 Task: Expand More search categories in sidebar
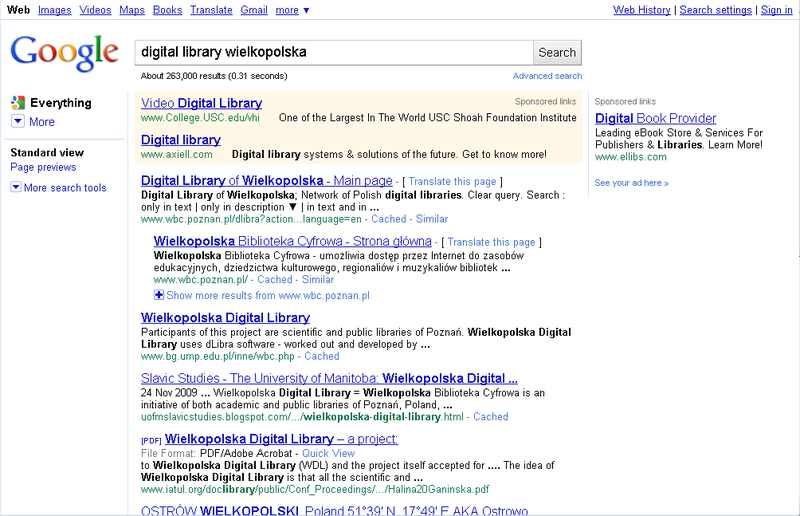34,122
